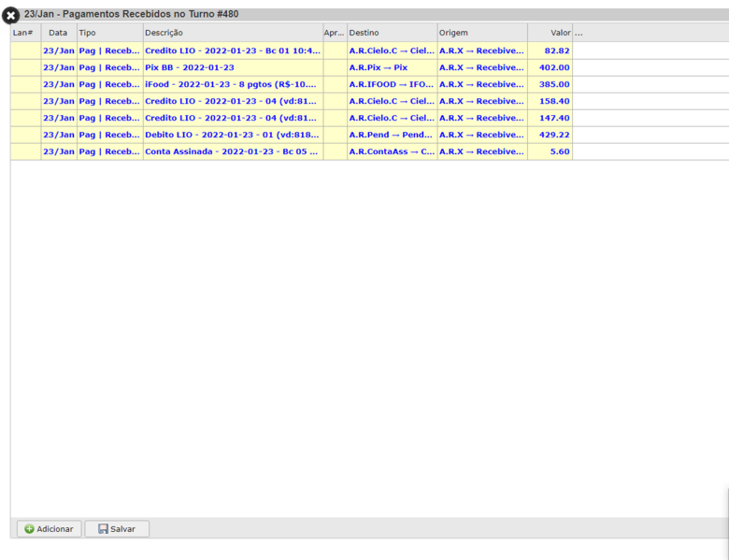Image resolution: width=729 pixels, height=560 pixels.
Task: Click the value 147.40
Action: 550,118
